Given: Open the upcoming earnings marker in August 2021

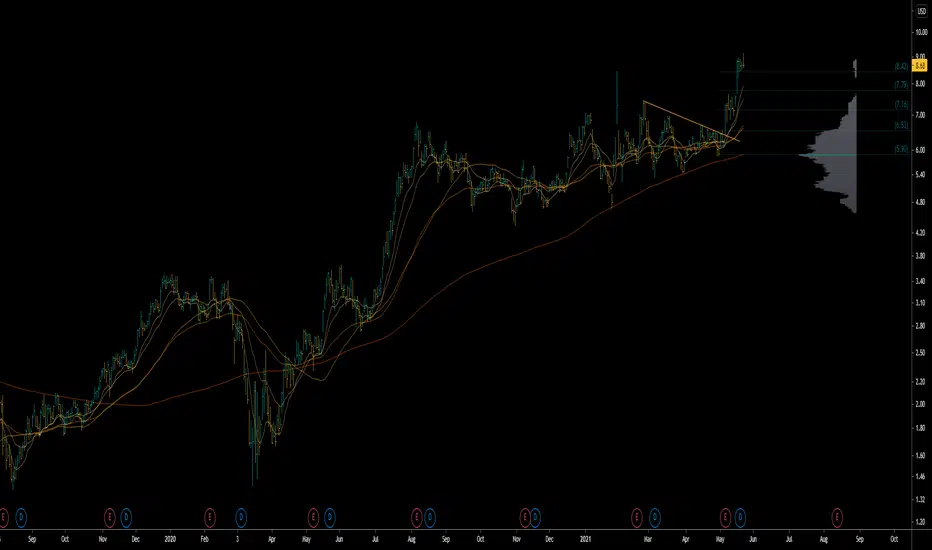Looking at the screenshot, I should (x=837, y=518).
